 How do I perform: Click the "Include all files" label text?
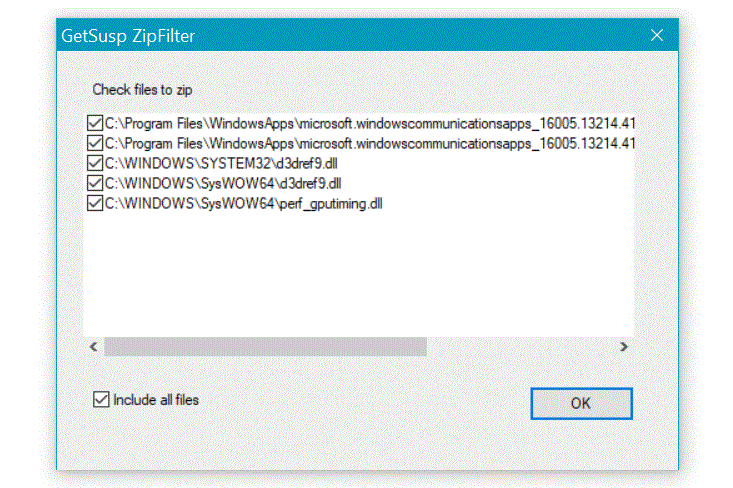point(156,400)
